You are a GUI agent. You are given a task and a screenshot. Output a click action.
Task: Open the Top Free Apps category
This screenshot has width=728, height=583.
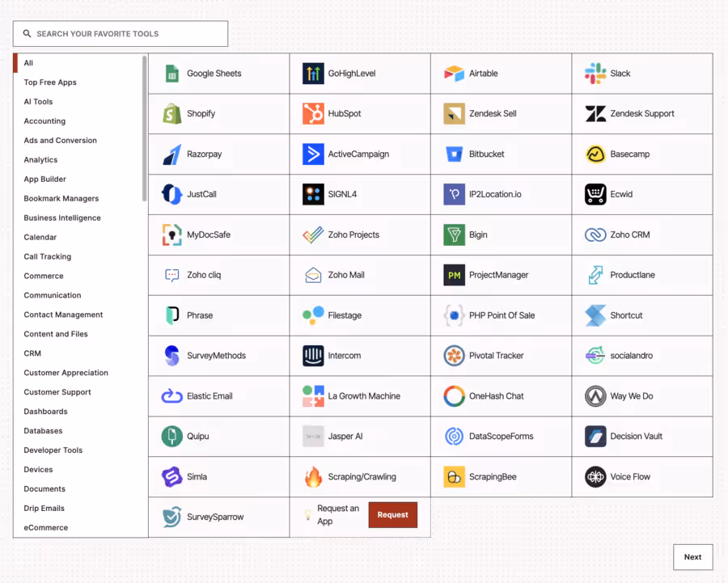point(50,82)
